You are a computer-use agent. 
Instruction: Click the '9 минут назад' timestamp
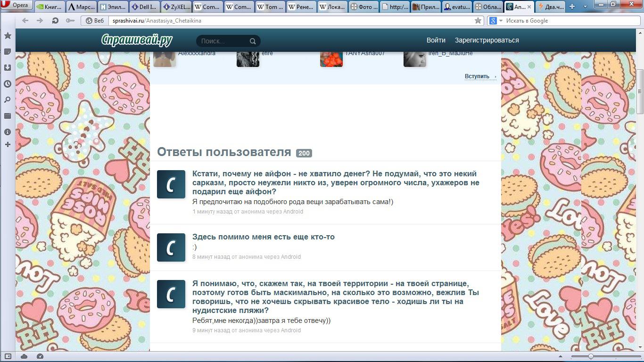[211, 330]
